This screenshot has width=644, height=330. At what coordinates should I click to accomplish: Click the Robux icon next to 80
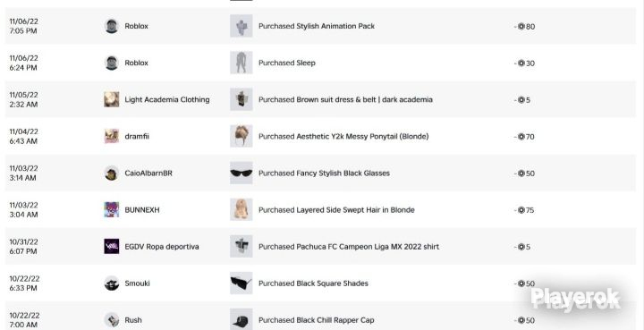(521, 26)
